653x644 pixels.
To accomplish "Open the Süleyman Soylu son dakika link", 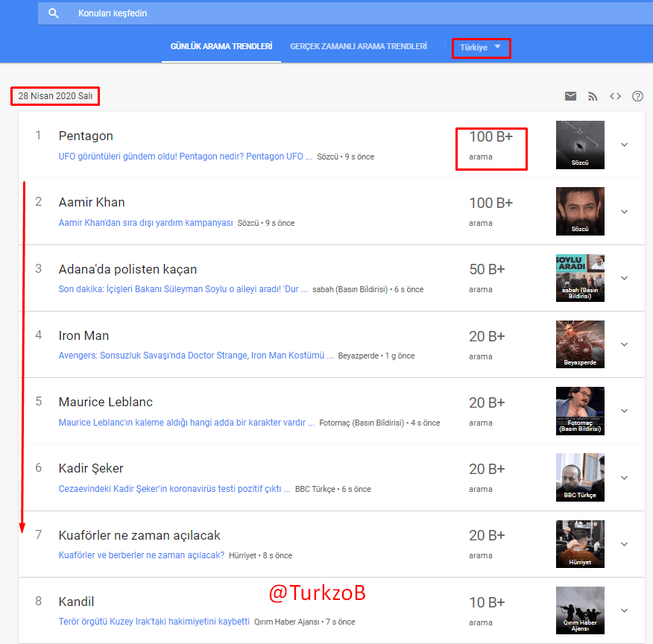I will point(183,289).
